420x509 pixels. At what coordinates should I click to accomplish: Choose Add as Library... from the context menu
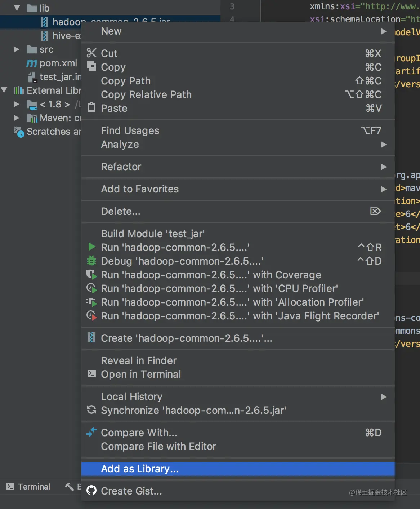[x=238, y=469]
